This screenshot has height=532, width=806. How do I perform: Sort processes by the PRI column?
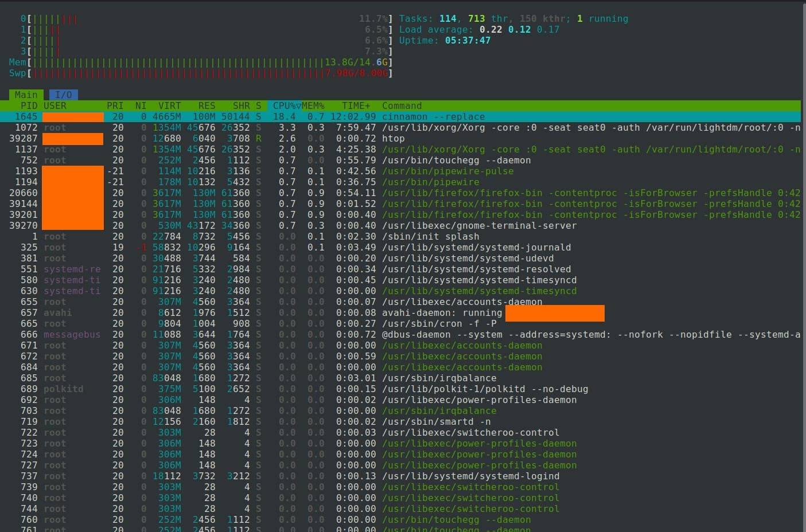pyautogui.click(x=114, y=105)
